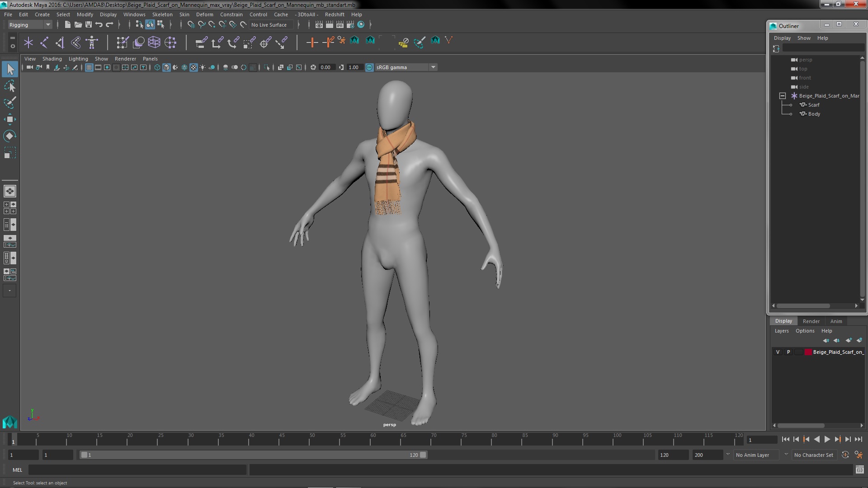Screen dimensions: 868x488
Task: Click the Single Perspective layout icon
Action: click(10, 191)
